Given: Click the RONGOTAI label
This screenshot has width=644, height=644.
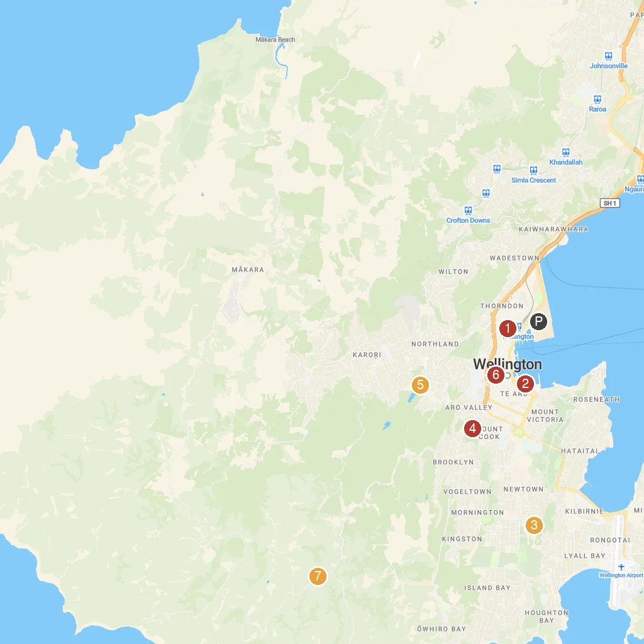Looking at the screenshot, I should tap(610, 540).
